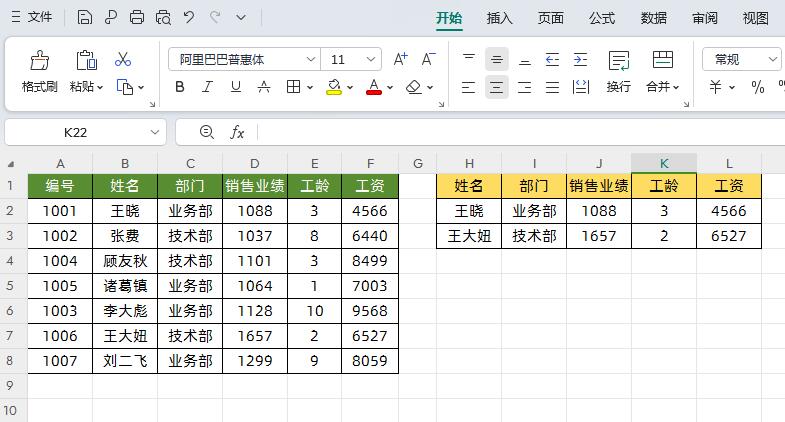The height and width of the screenshot is (422, 785).
Task: Toggle Bold formatting
Action: [180, 87]
